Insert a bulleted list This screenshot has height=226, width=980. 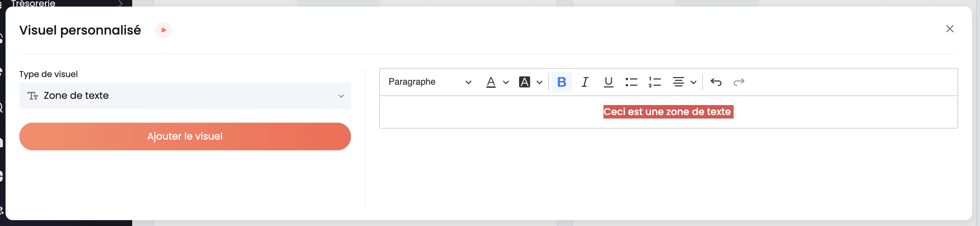coord(632,82)
